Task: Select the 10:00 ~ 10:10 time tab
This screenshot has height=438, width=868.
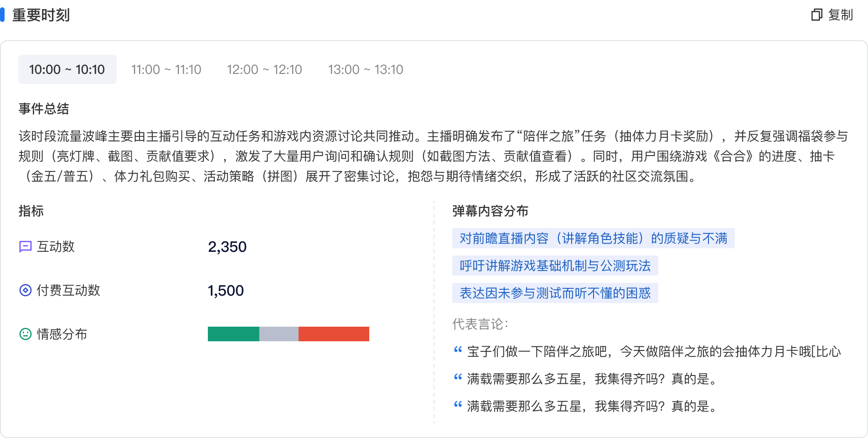Action: pyautogui.click(x=67, y=69)
